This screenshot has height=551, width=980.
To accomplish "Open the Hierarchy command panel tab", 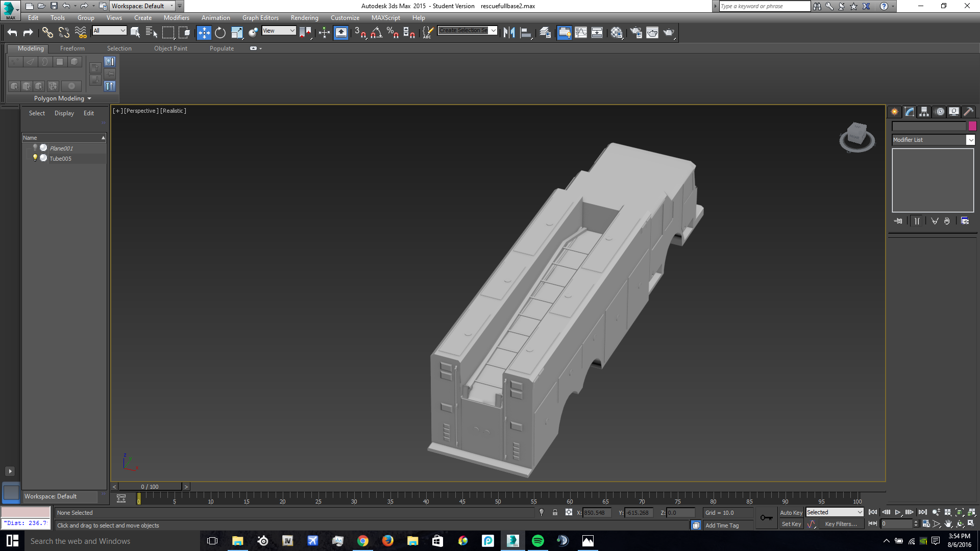I will (924, 112).
